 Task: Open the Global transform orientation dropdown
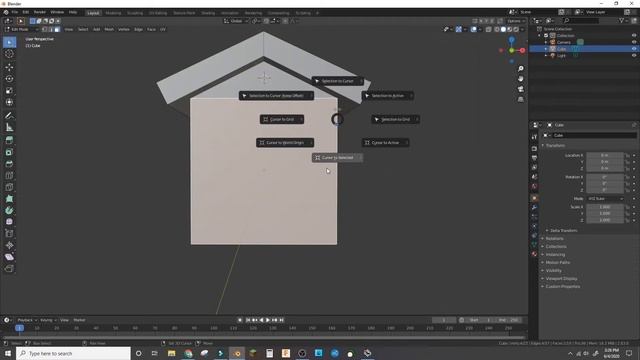click(x=236, y=21)
